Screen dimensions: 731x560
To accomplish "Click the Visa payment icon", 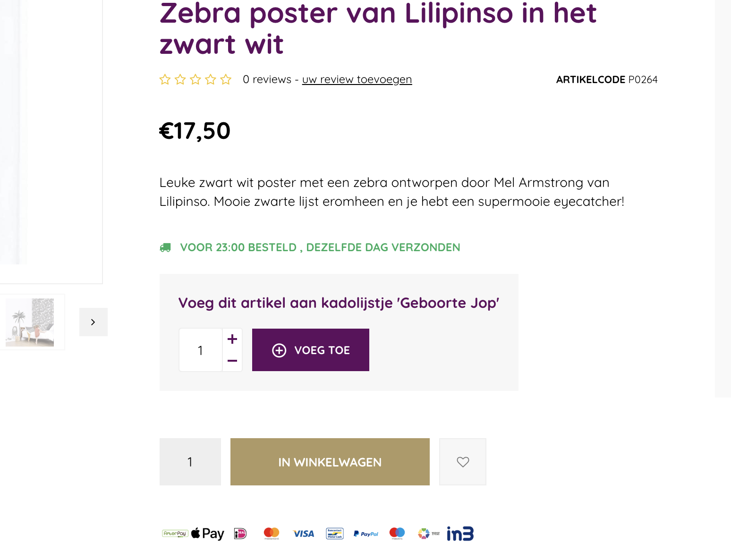I will 304,534.
